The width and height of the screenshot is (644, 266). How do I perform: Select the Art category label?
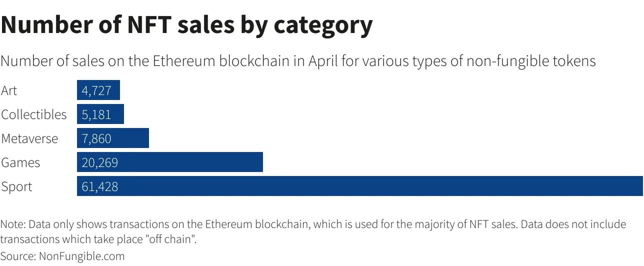click(9, 90)
